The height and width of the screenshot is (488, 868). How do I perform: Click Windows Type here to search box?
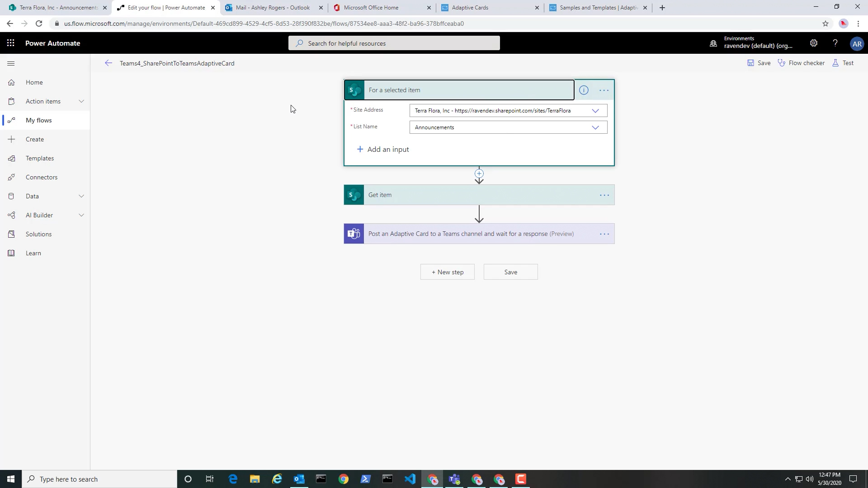click(99, 479)
